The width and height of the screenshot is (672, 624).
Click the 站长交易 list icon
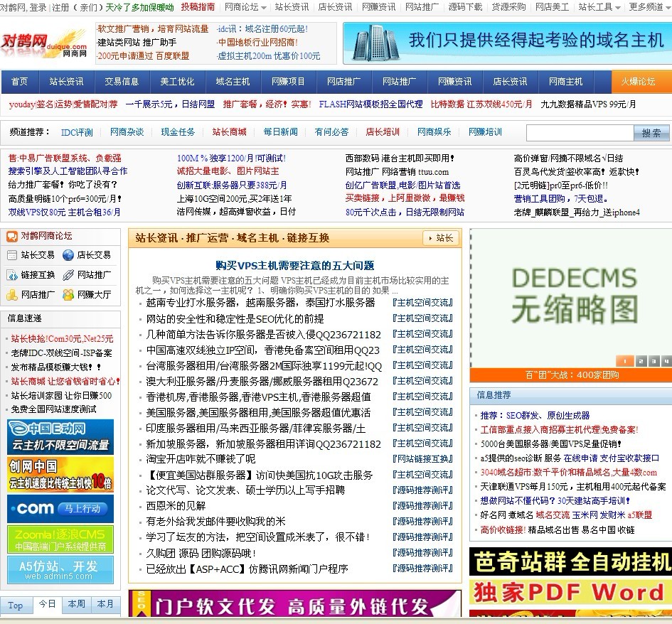(12, 255)
